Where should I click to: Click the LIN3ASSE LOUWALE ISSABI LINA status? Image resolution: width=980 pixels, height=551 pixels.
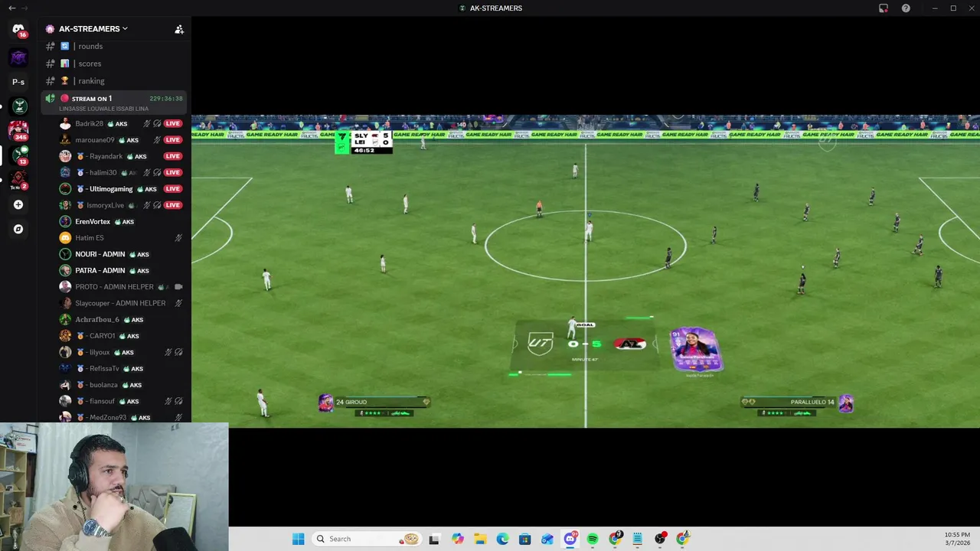(103, 109)
